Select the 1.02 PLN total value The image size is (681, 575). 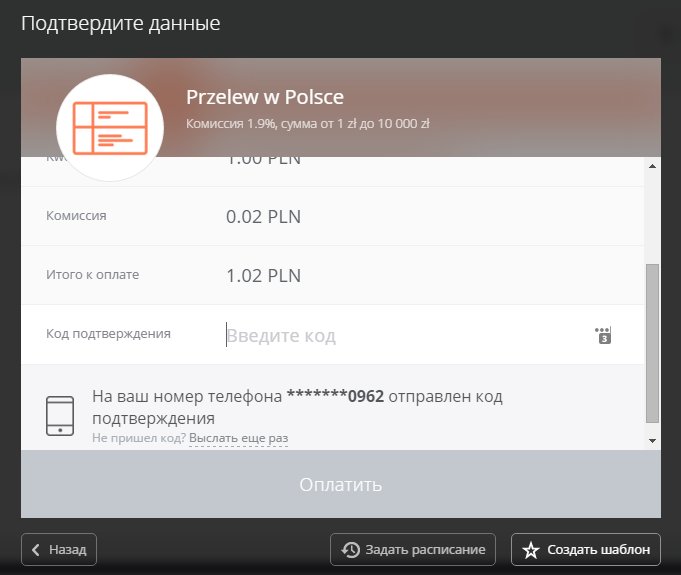tap(263, 276)
